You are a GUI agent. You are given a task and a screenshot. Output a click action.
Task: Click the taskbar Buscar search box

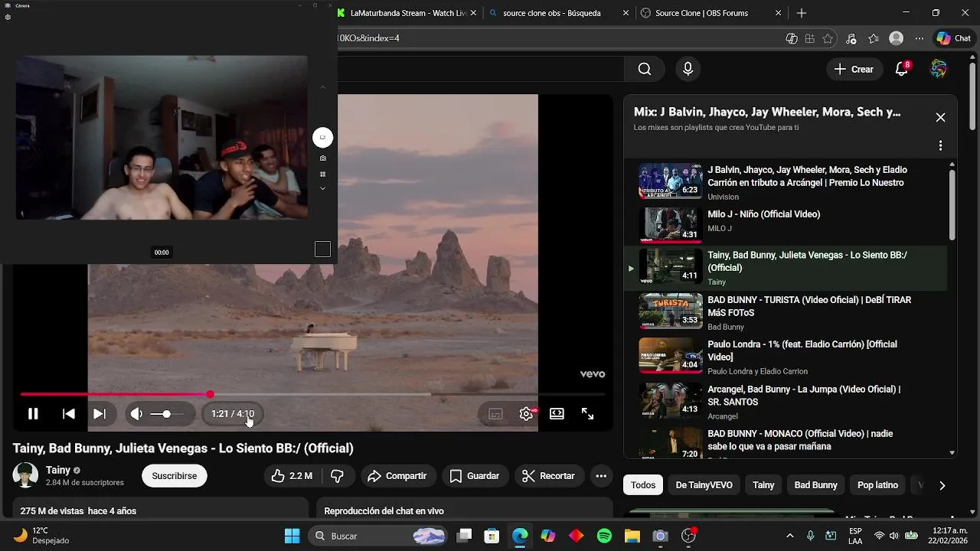coord(378,536)
